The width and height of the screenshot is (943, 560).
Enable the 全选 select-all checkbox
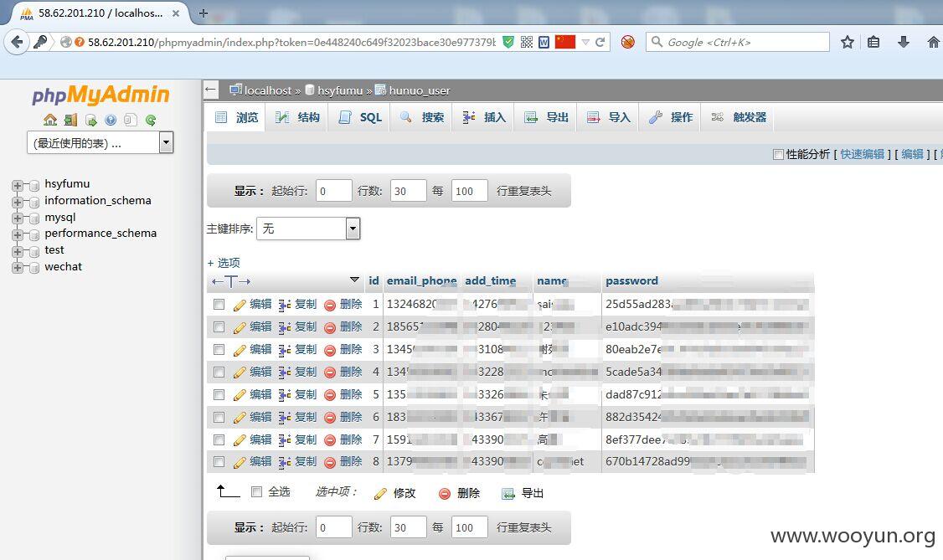pyautogui.click(x=257, y=491)
